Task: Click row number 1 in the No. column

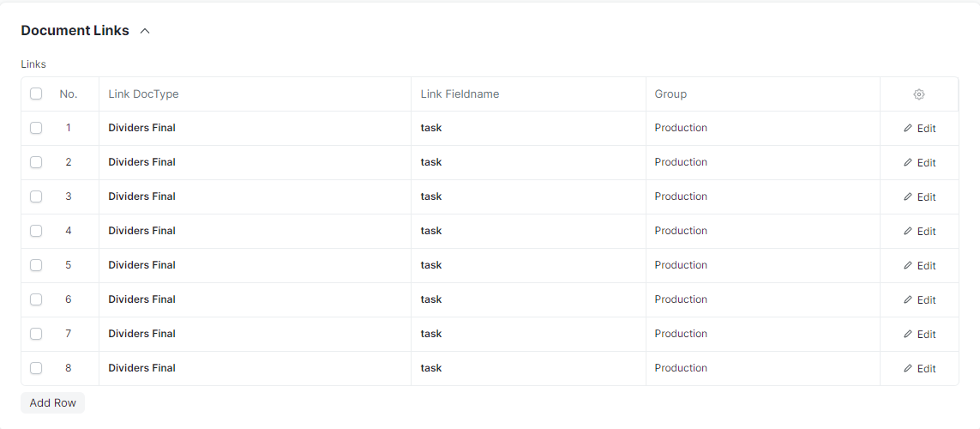Action: [68, 128]
